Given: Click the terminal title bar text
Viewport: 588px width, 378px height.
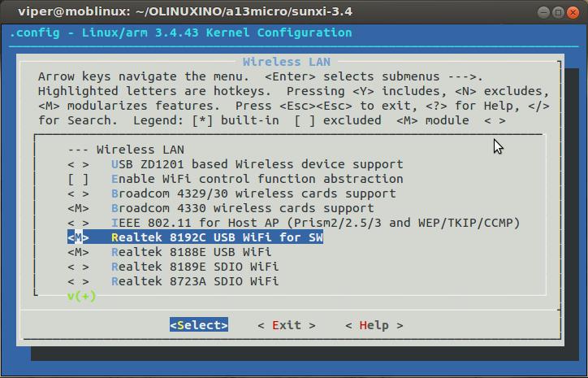Looking at the screenshot, I should coord(185,11).
